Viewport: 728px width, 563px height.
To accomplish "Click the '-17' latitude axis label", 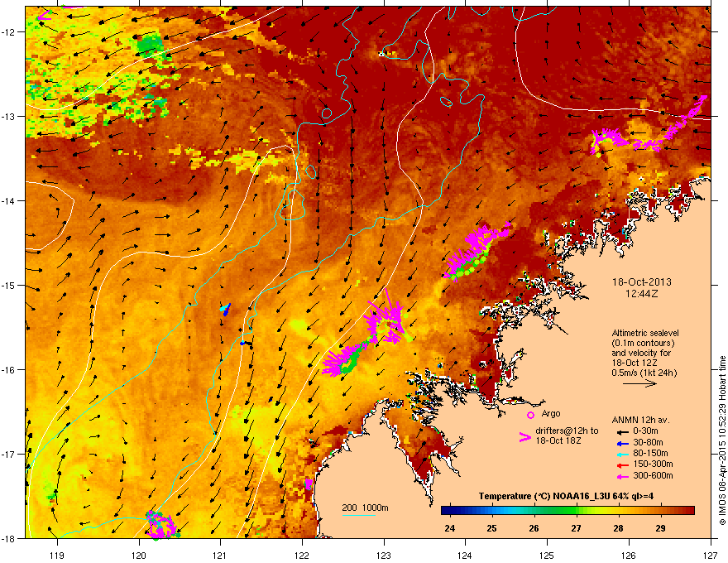I will pos(9,454).
